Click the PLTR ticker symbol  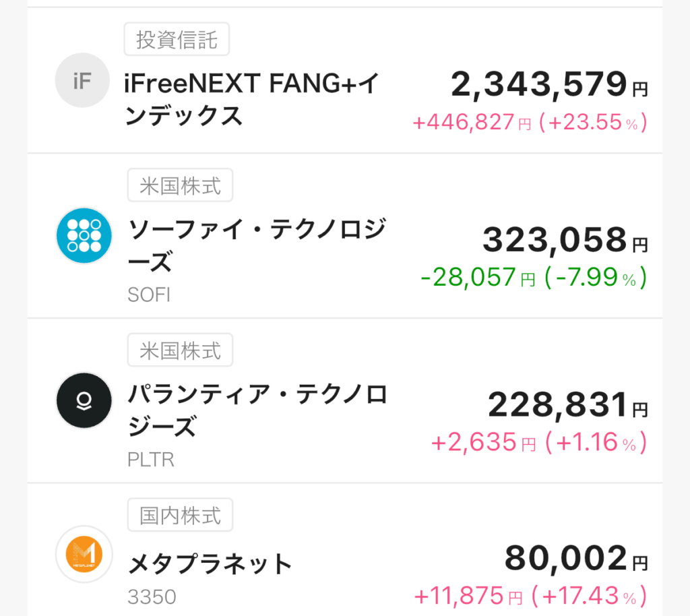coord(150,460)
